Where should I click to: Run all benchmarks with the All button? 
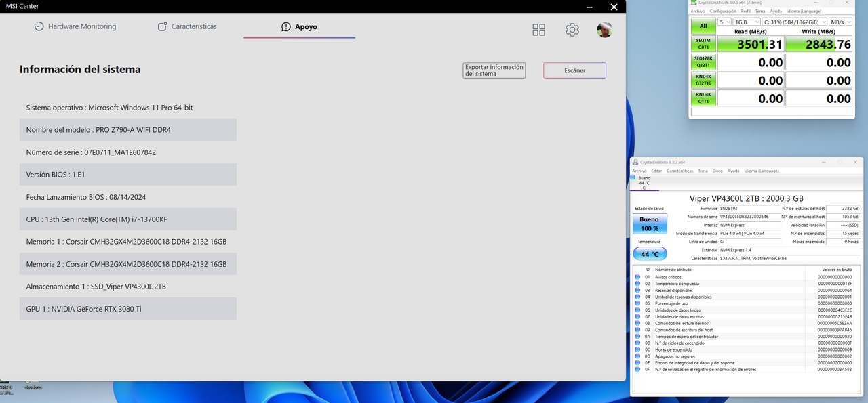click(x=703, y=26)
